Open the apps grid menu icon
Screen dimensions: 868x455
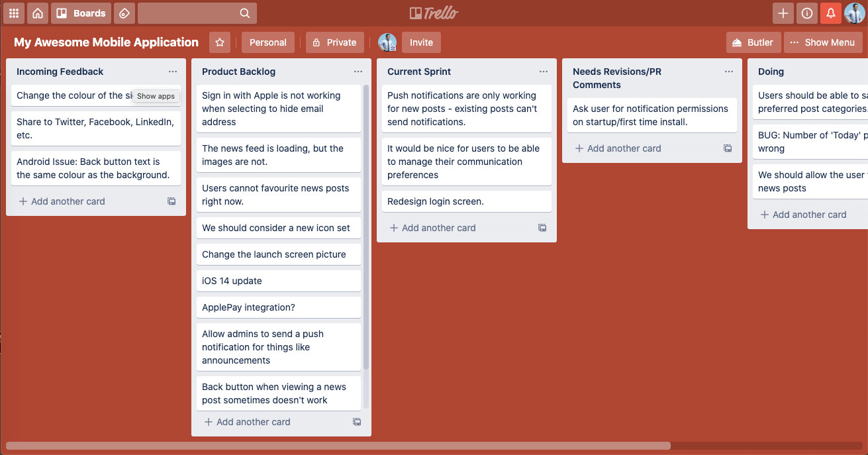click(13, 13)
